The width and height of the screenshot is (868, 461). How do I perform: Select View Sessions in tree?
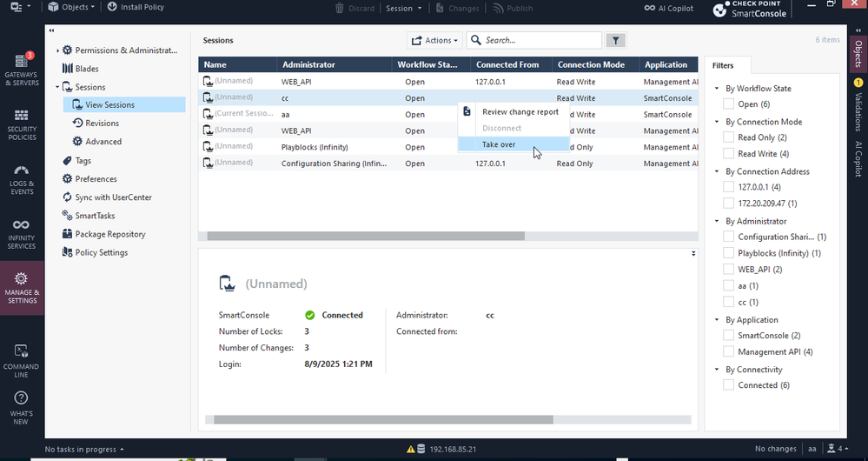pos(124,104)
